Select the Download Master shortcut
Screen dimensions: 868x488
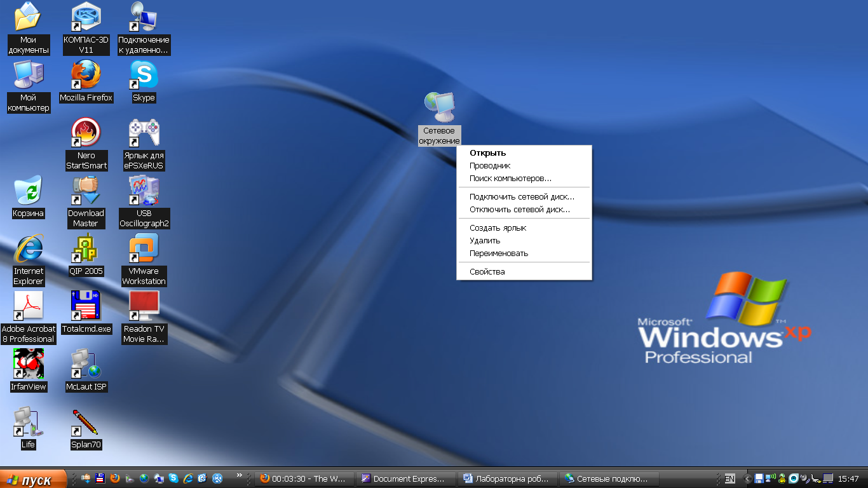click(86, 202)
